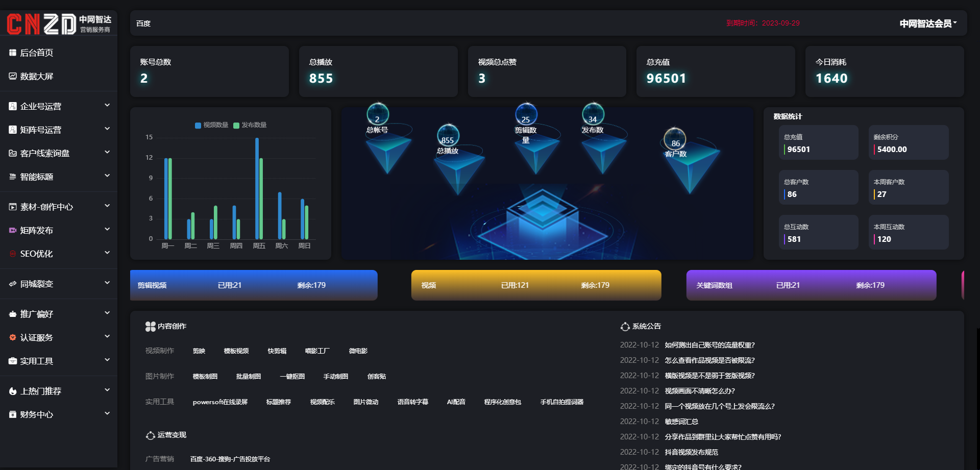Click the 总充值 96501 stat card
This screenshot has width=980, height=470.
pos(715,71)
